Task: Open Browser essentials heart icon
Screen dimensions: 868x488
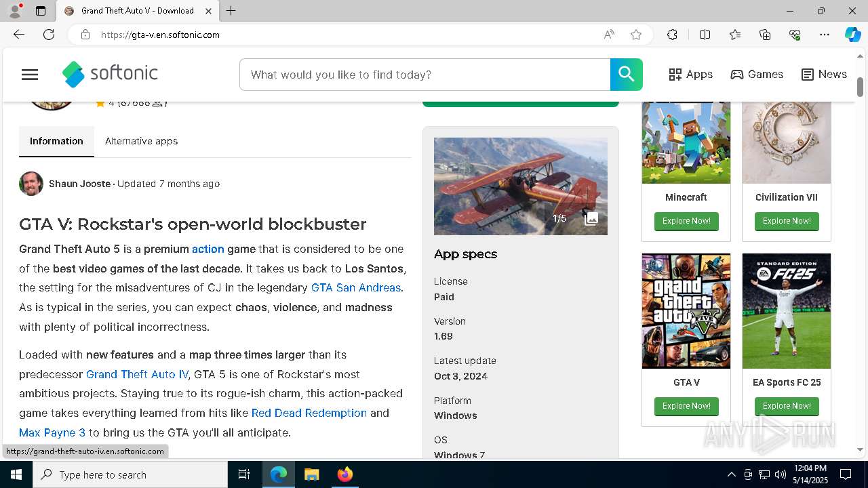Action: click(795, 35)
